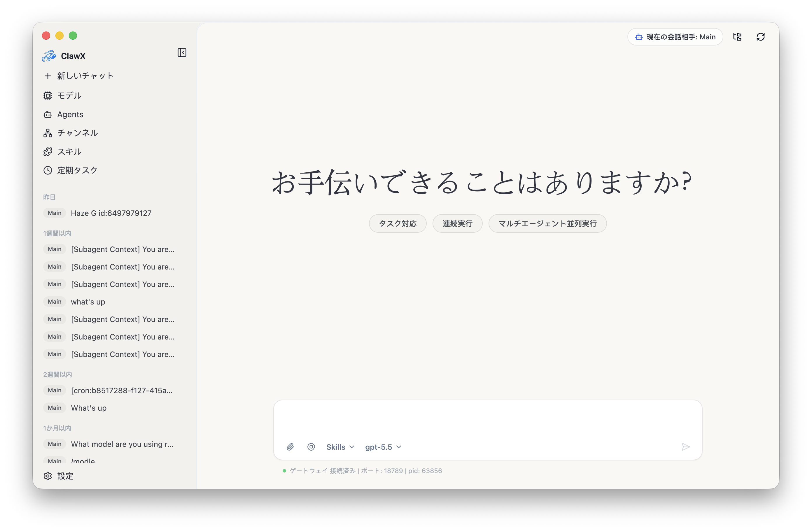This screenshot has width=812, height=532.
Task: Open the 定期タスク page
Action: 115,170
